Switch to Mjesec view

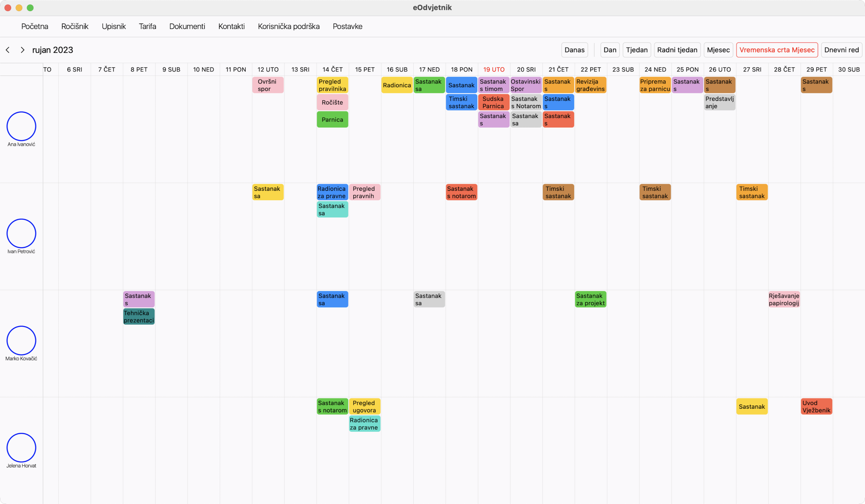tap(718, 50)
